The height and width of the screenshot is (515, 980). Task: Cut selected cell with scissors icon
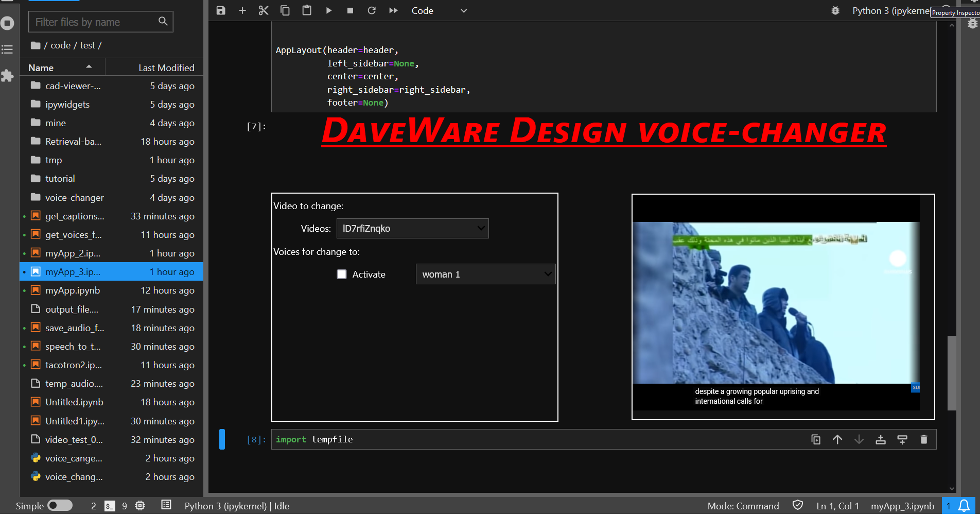(x=264, y=10)
